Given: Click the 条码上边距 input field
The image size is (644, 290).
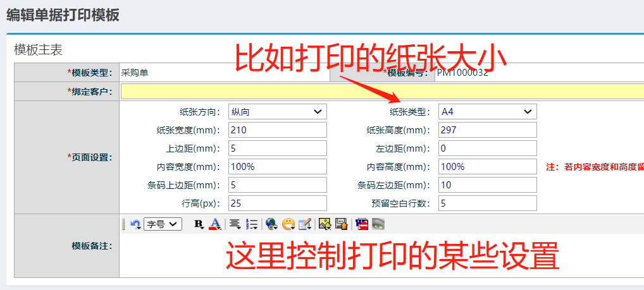Looking at the screenshot, I should (x=278, y=185).
